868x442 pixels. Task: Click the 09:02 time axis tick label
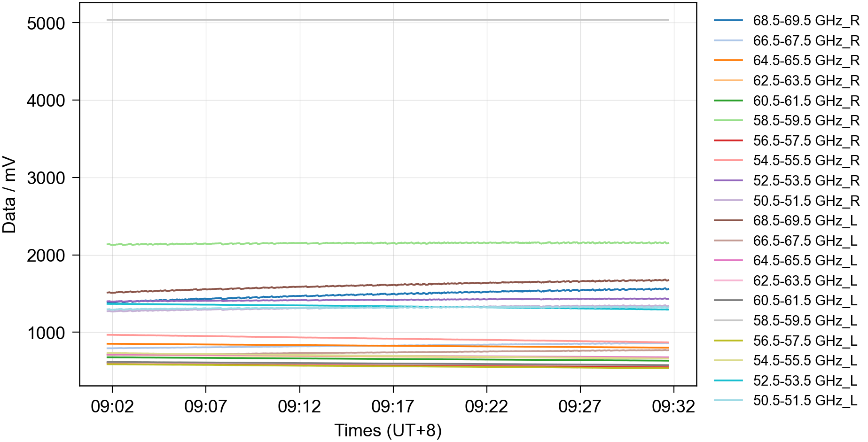[112, 406]
